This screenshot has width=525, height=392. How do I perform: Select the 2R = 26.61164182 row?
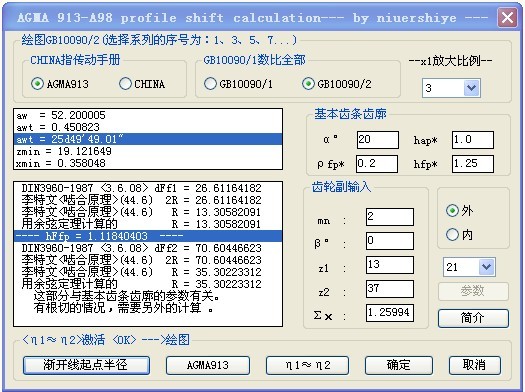(x=148, y=200)
